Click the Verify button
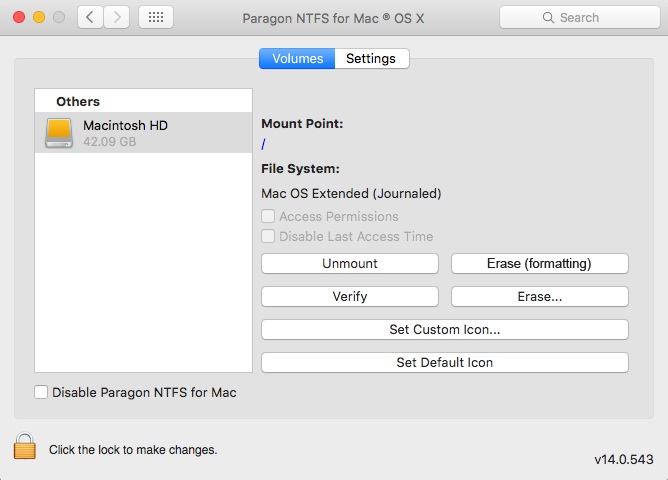The image size is (668, 480). click(349, 297)
